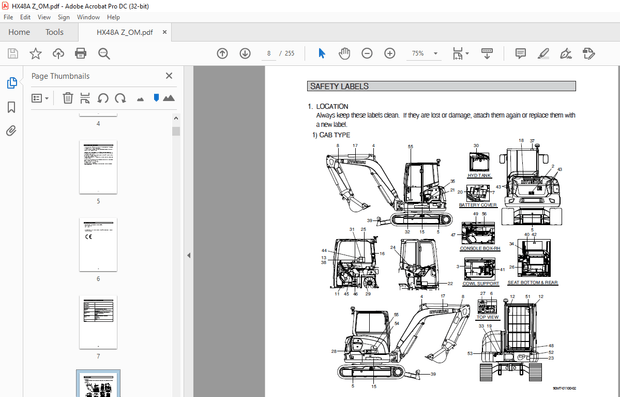Go to the next page arrow
The height and width of the screenshot is (397, 620).
pyautogui.click(x=245, y=53)
